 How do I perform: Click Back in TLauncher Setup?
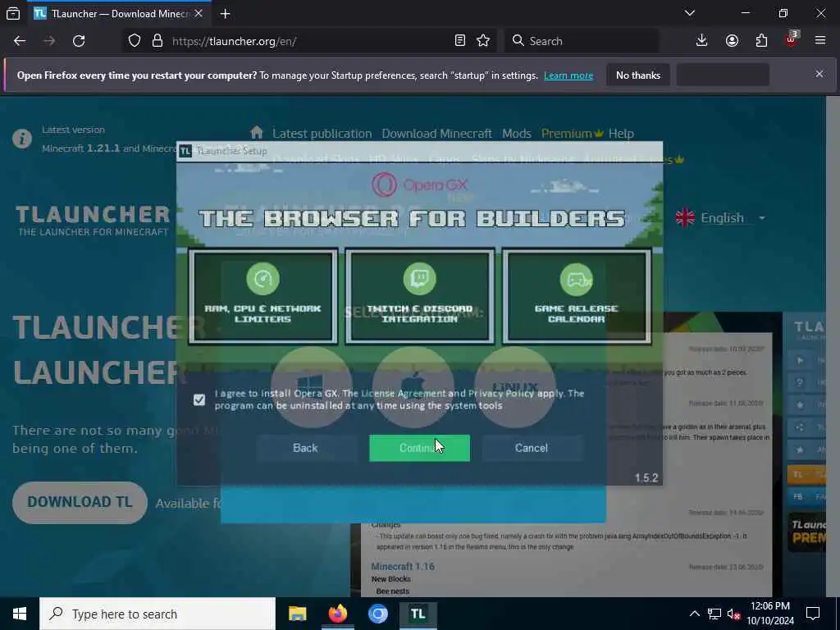tap(305, 448)
